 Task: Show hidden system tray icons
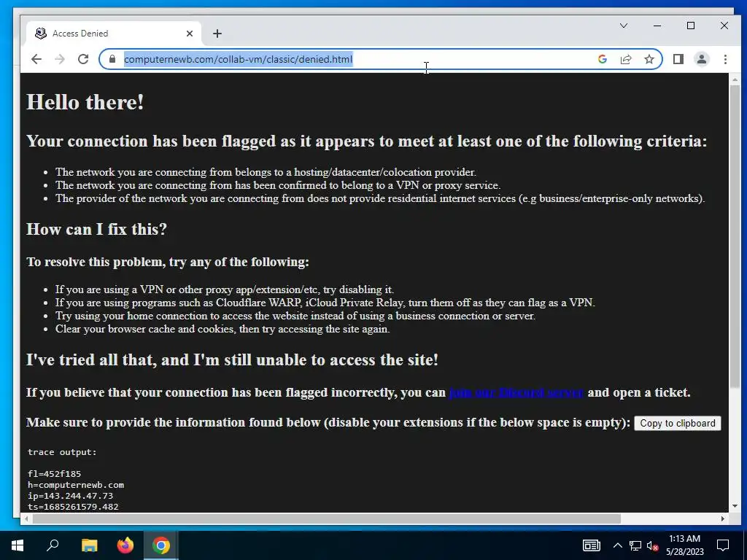pos(617,545)
